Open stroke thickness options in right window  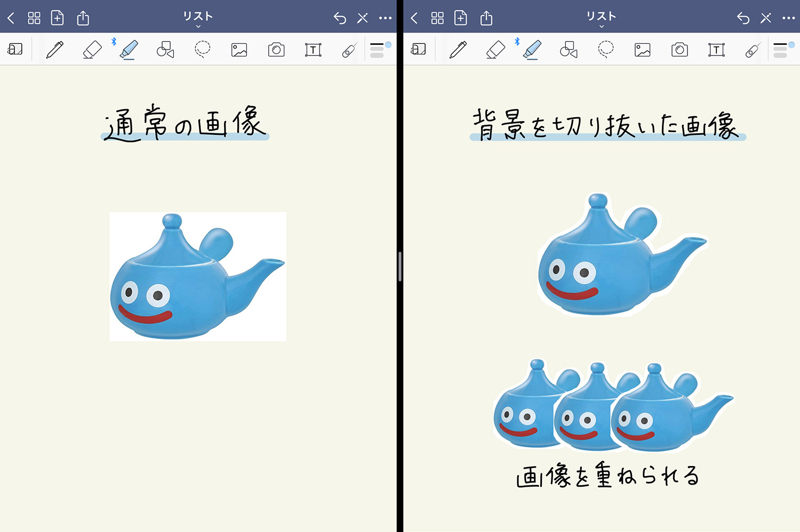780,50
